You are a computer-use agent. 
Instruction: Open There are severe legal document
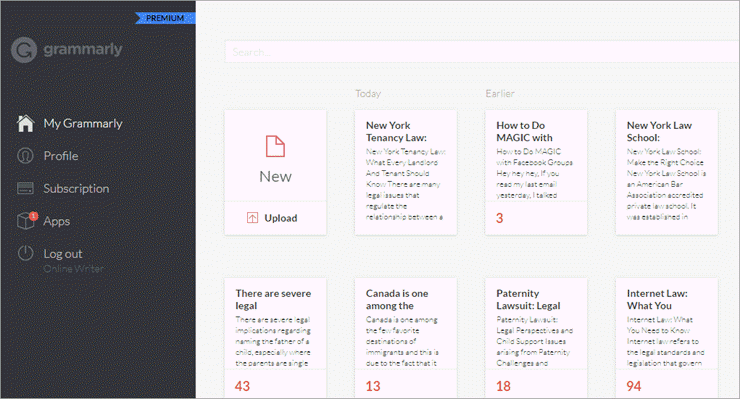coord(275,338)
